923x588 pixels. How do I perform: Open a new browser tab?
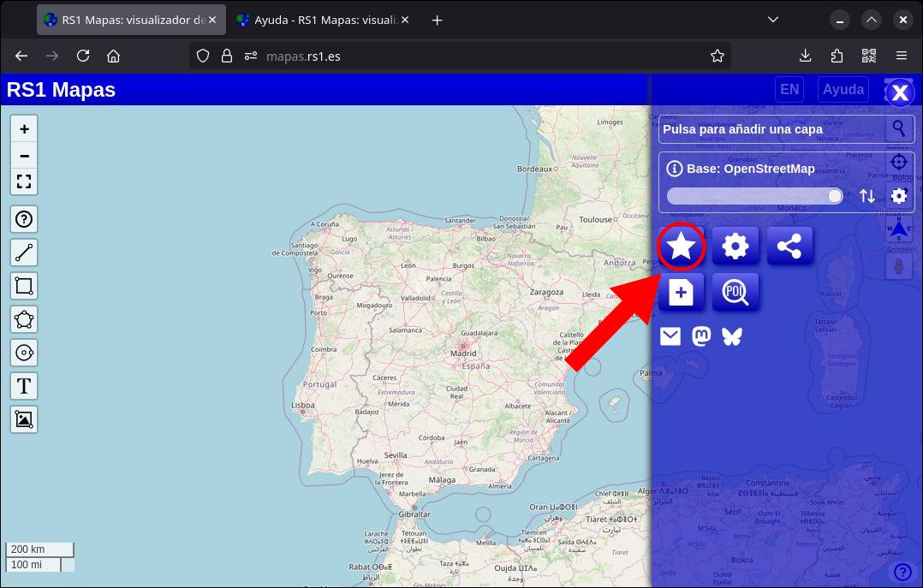point(437,21)
